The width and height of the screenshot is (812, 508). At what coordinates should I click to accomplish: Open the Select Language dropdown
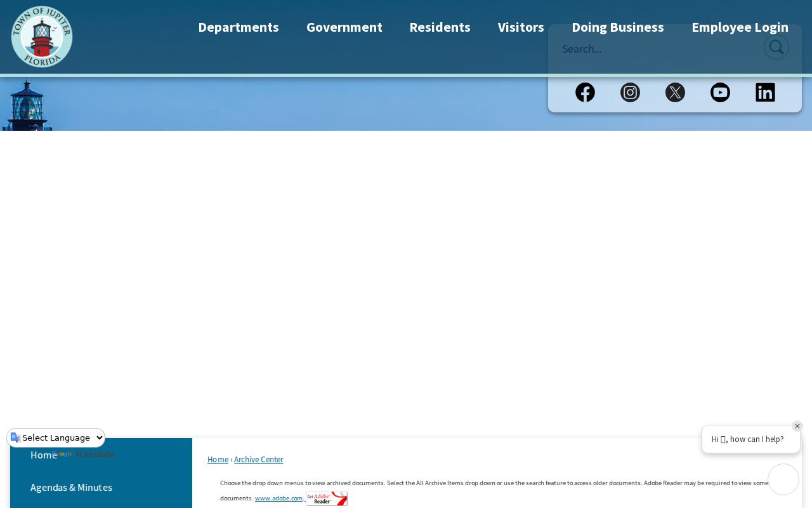[x=56, y=438]
